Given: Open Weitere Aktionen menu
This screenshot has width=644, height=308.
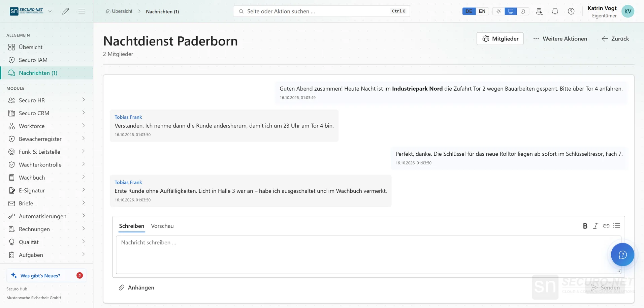Looking at the screenshot, I should coord(560,39).
